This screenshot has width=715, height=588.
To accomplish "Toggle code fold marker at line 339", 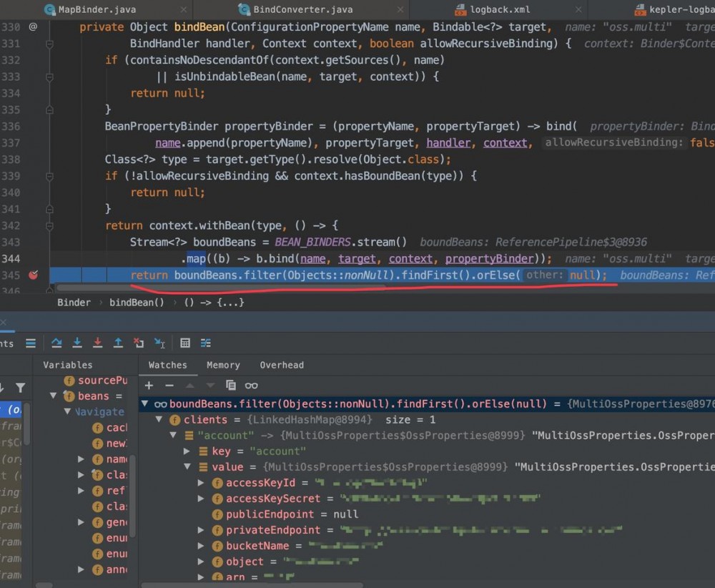I will (x=50, y=176).
